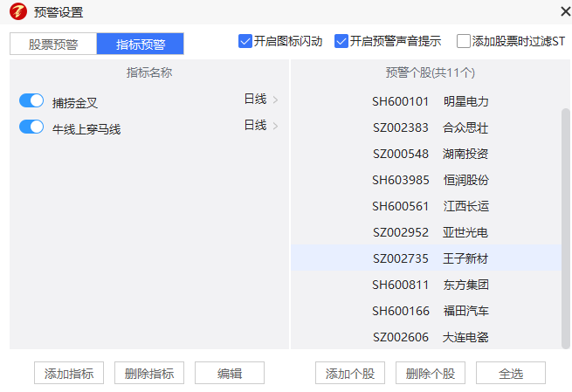Screen dimensions: 572x392
Task: Turn off the 牛线上穿马线 toggle switch
Action: pyautogui.click(x=31, y=127)
